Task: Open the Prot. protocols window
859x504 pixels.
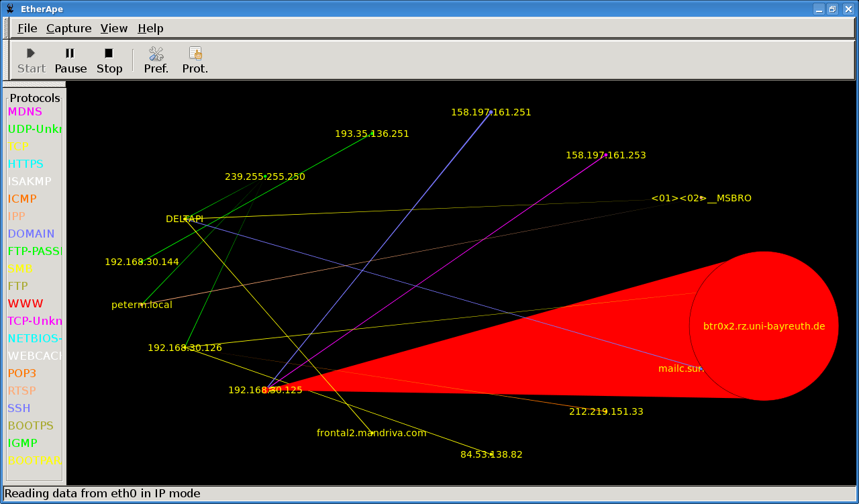Action: tap(195, 53)
